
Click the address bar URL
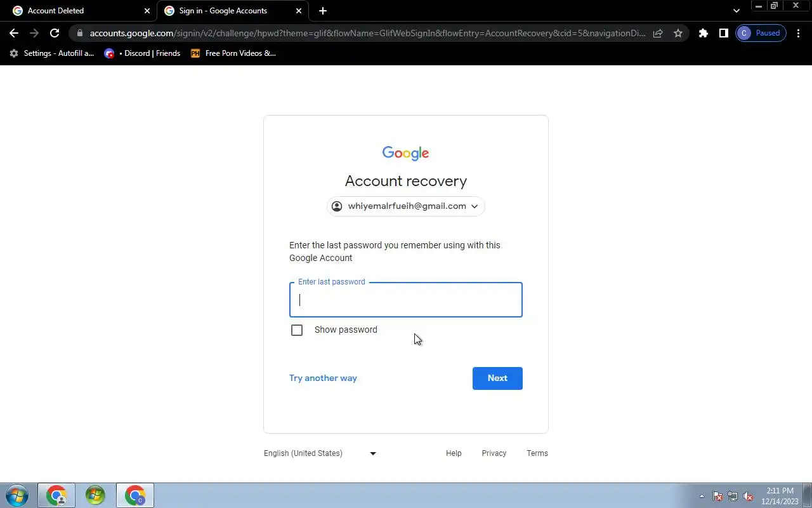pos(367,33)
